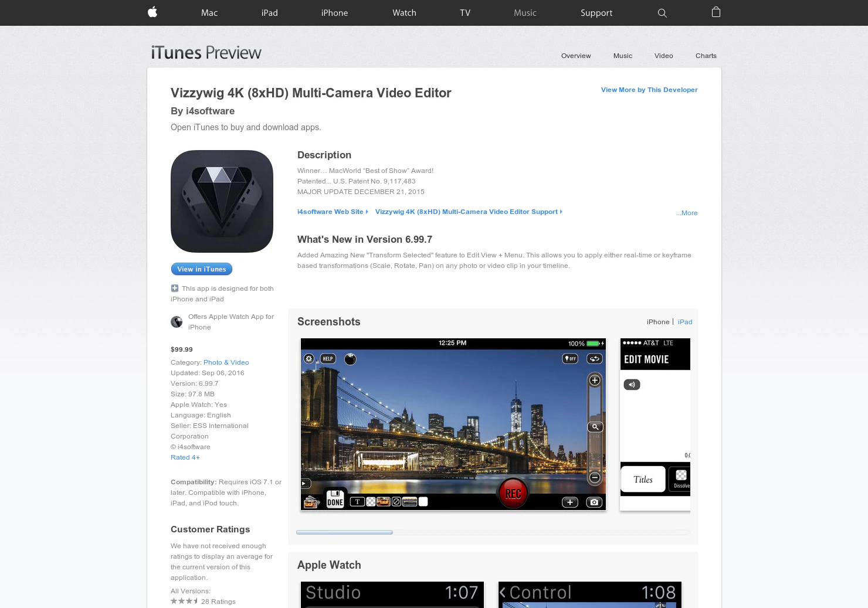This screenshot has height=608, width=868.
Task: Click the Apple Watch icon beside offers text
Action: pyautogui.click(x=177, y=322)
